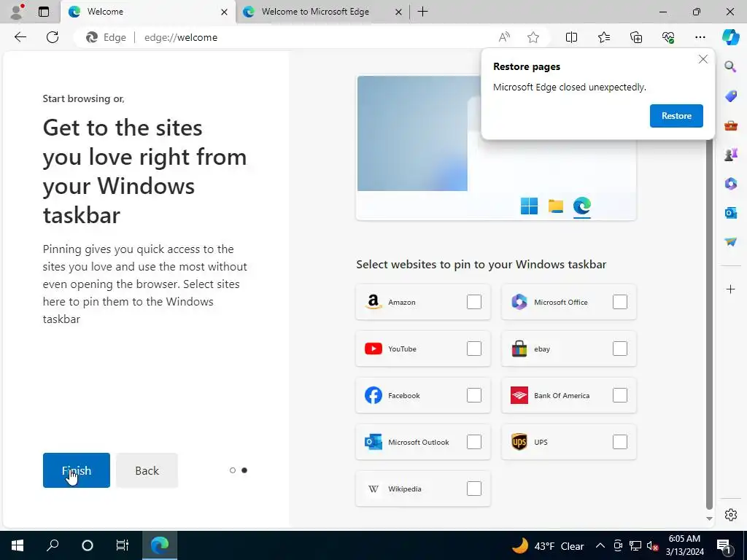Click the Facebook logo in list
Screen dimensions: 747x560
click(x=373, y=395)
